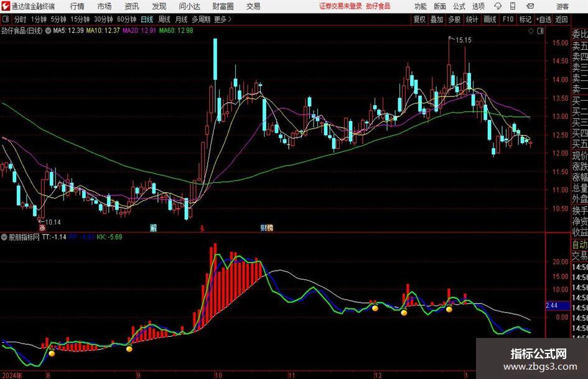Expand the 股朋指标网 sub-indicator dropdown arrow
This screenshot has width=588, height=379.
click(4, 237)
